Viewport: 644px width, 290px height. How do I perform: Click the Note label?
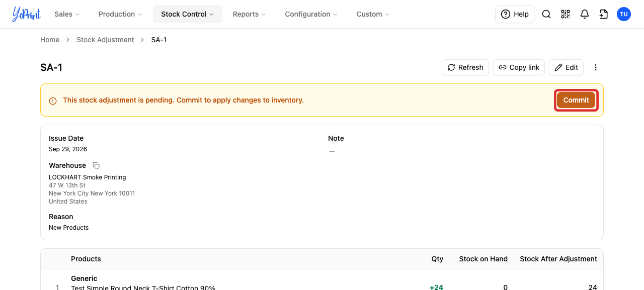[x=336, y=138]
